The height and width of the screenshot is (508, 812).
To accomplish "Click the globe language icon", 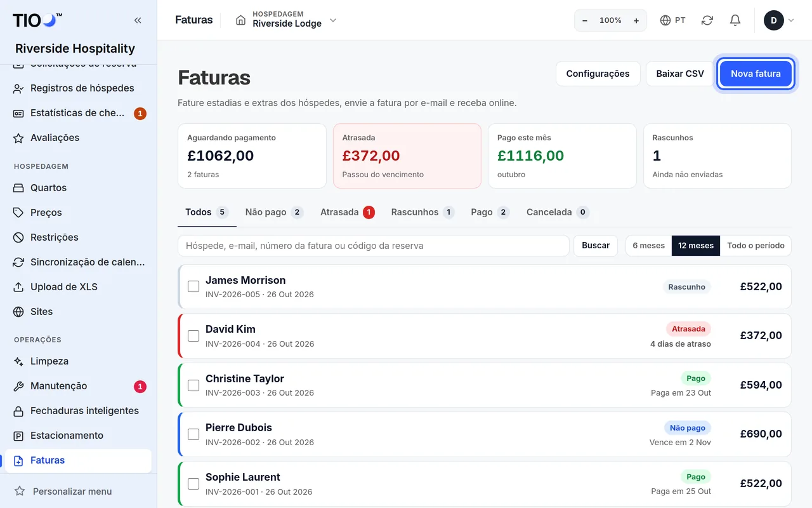I will tap(665, 20).
